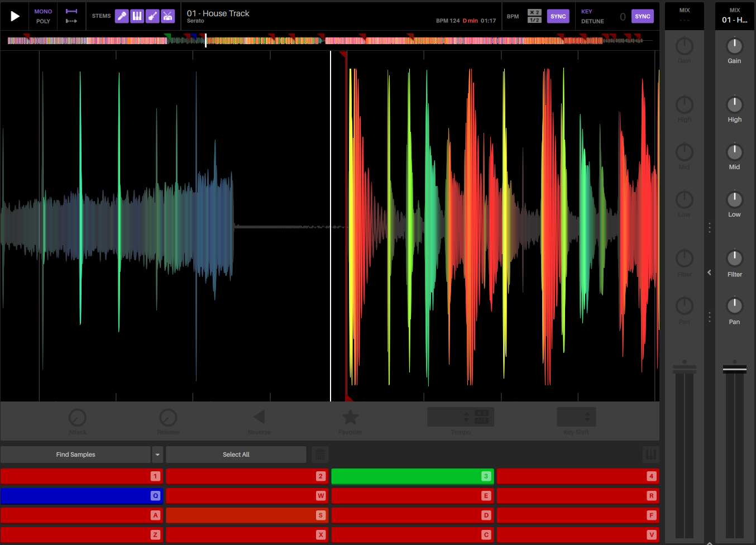
Task: Trigger pad W
Action: pyautogui.click(x=247, y=496)
